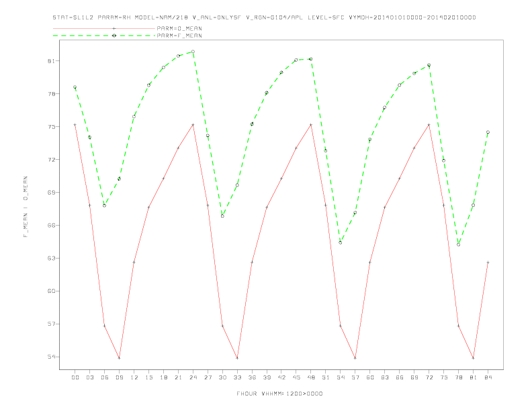Click the x-axis title FHOUR VHHMM:1200>0000
This screenshot has height=411, width=532.
coord(279,394)
